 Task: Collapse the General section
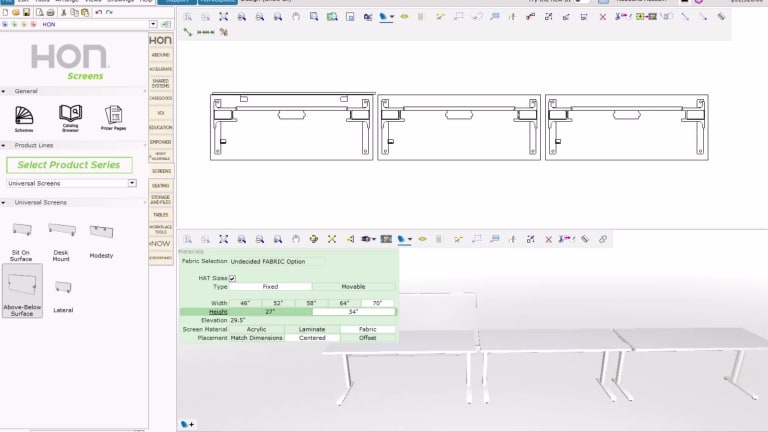click(x=3, y=91)
